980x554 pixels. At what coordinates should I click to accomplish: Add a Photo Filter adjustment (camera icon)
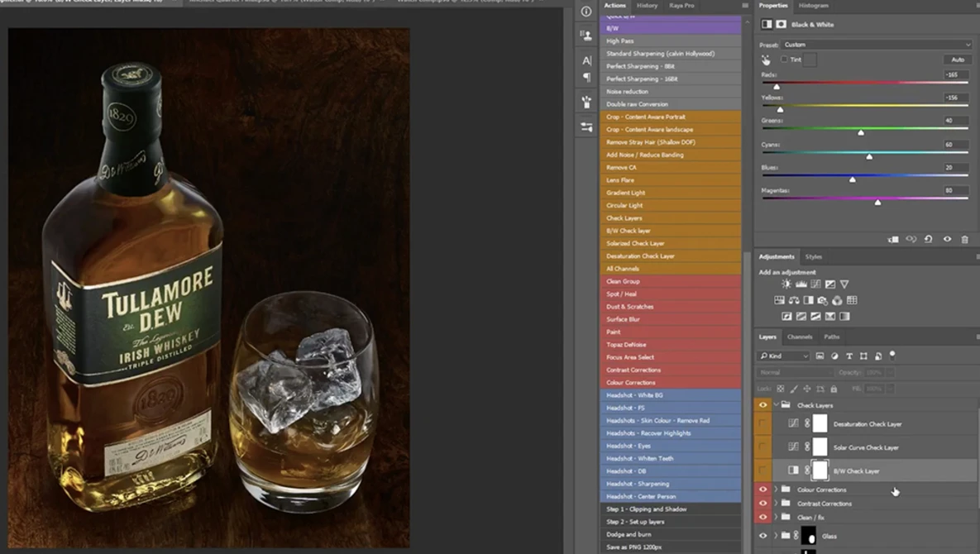pos(823,300)
